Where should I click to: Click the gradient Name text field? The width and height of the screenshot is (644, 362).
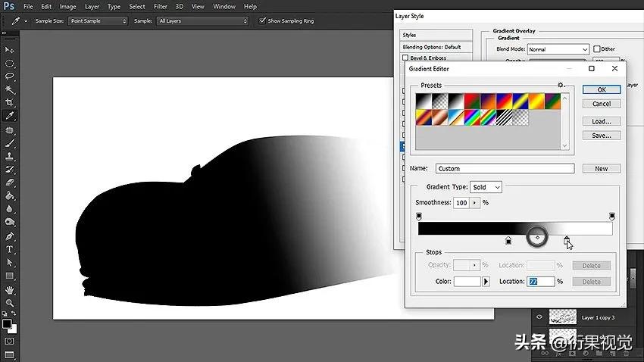(x=504, y=168)
